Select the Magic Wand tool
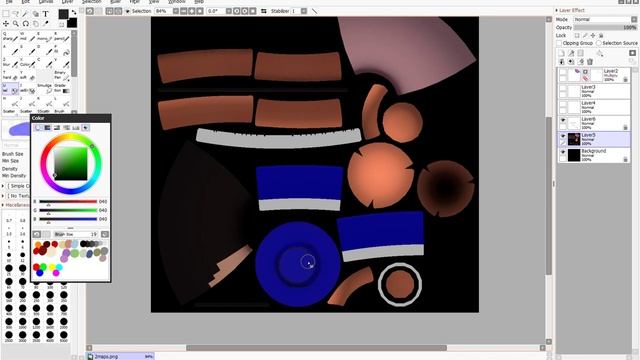 [26, 14]
